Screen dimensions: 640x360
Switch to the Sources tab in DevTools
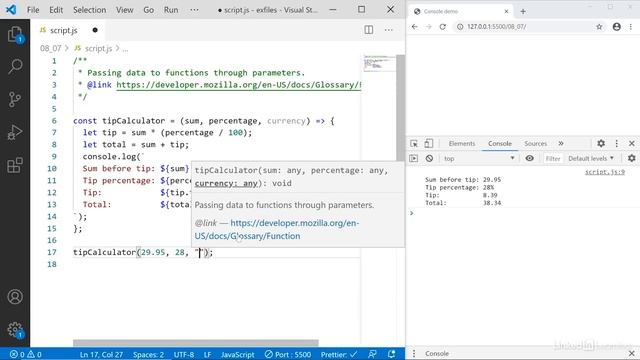[536, 143]
